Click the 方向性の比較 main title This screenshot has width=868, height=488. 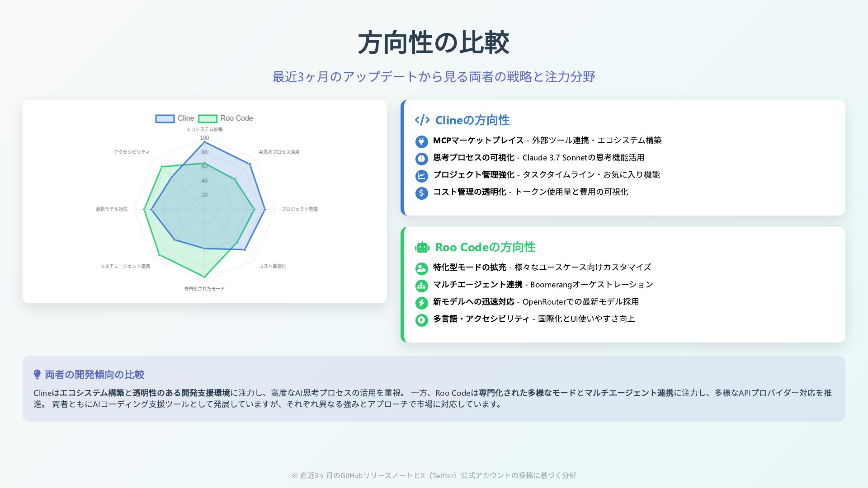pos(434,43)
